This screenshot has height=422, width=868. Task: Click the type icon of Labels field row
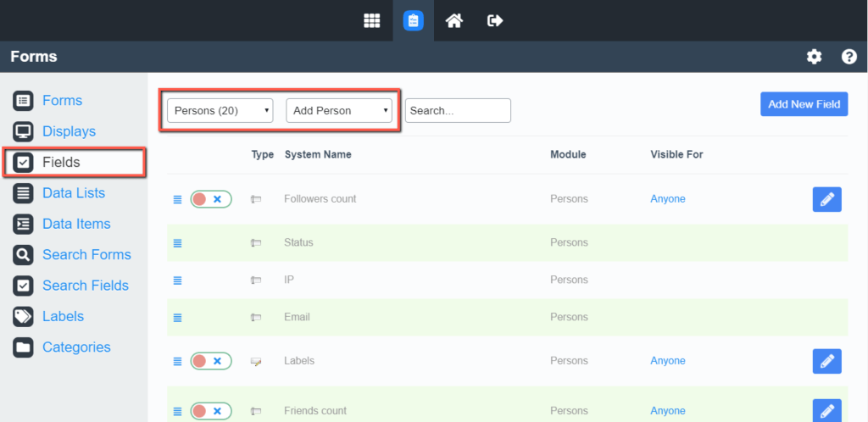256,362
